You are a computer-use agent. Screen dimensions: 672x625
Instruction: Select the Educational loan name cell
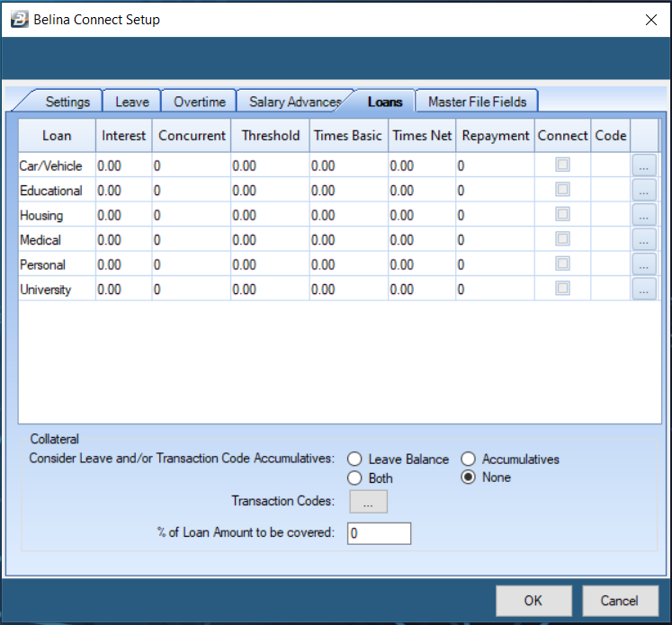57,191
